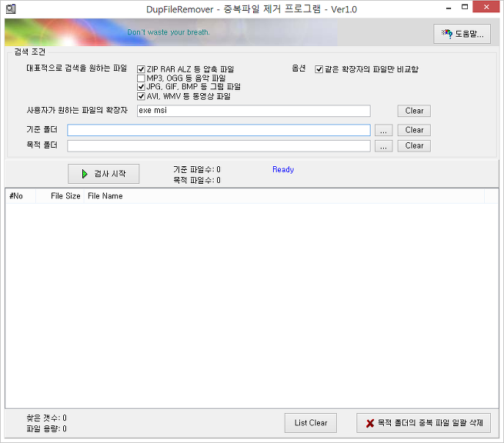
Task: Click 목적 폴더의 중복 파일 일괄 삭제 button
Action: click(424, 423)
